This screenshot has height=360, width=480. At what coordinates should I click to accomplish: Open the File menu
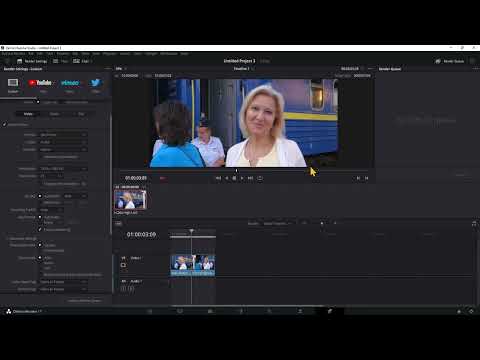pyautogui.click(x=31, y=54)
